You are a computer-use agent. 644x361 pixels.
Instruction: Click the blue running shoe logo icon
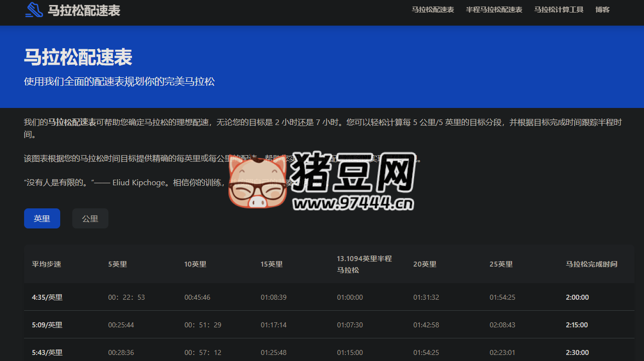click(x=33, y=10)
